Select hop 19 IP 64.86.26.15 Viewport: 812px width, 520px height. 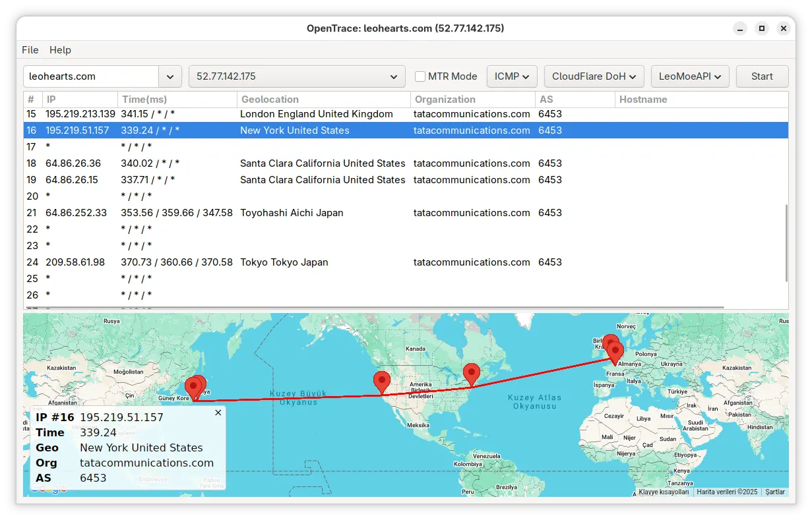[71, 180]
